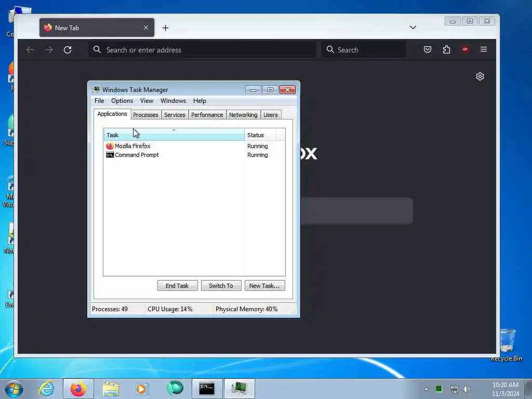Open the new tab page settings gear
The image size is (532, 399).
pyautogui.click(x=480, y=76)
